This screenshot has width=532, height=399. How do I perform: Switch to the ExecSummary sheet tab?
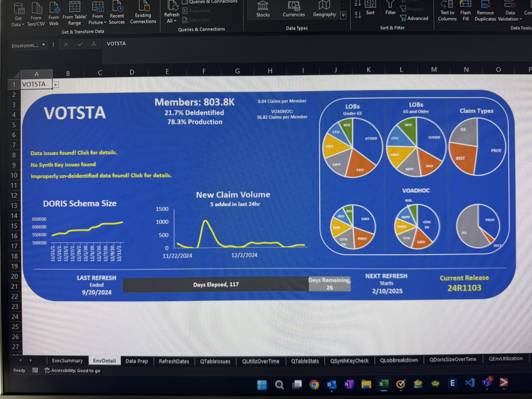click(67, 361)
